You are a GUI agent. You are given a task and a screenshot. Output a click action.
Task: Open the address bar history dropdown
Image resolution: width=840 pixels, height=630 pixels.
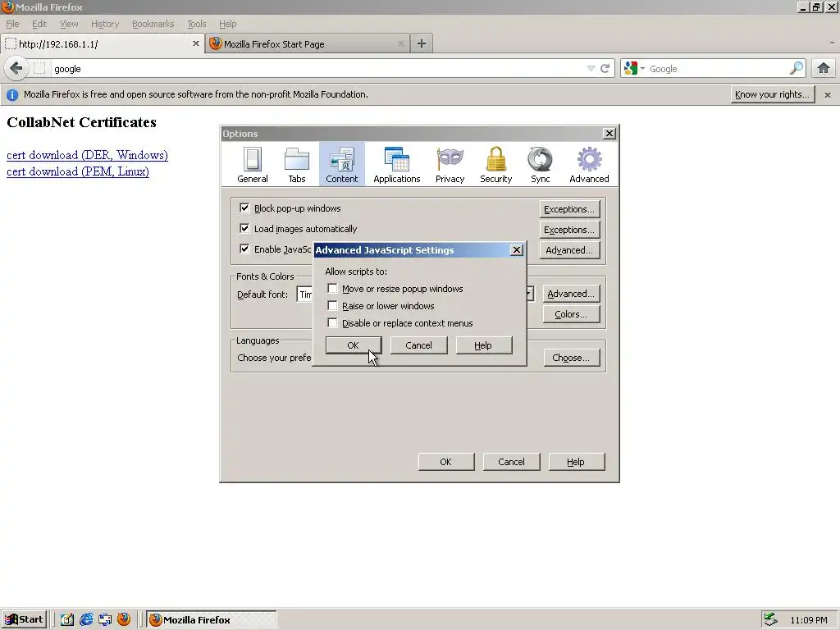(x=591, y=69)
